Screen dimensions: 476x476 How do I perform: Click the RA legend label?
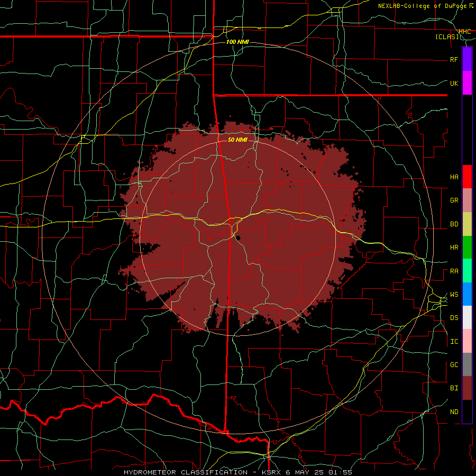(x=454, y=271)
